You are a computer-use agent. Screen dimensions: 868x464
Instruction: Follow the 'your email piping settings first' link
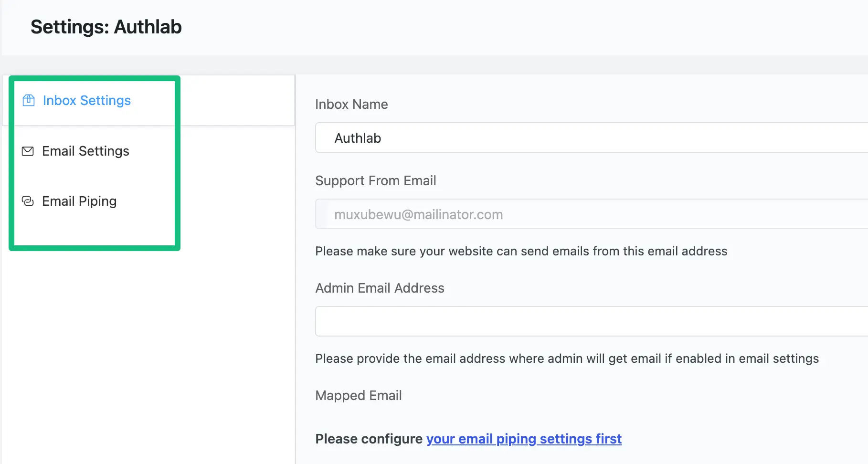(524, 439)
